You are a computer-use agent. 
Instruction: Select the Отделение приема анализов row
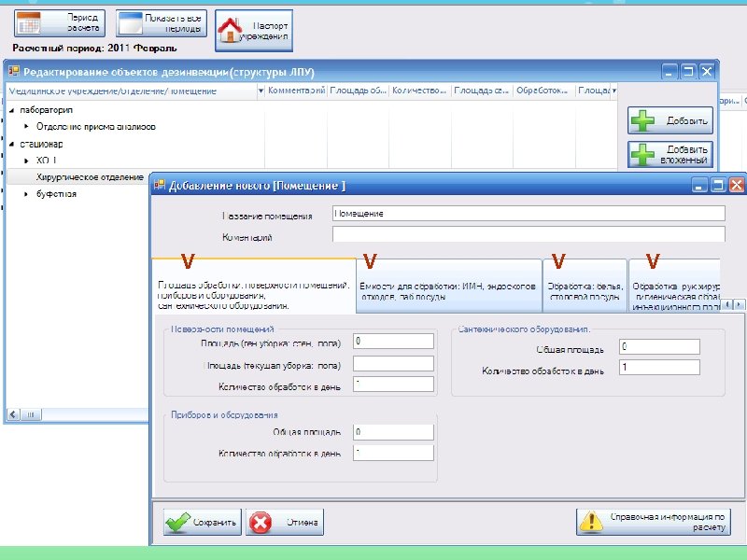[96, 127]
